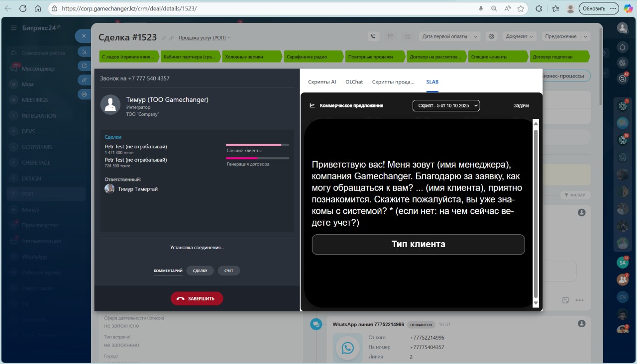Expand the Предложение dropdown
Screen dimensions: 637x364
click(564, 36)
